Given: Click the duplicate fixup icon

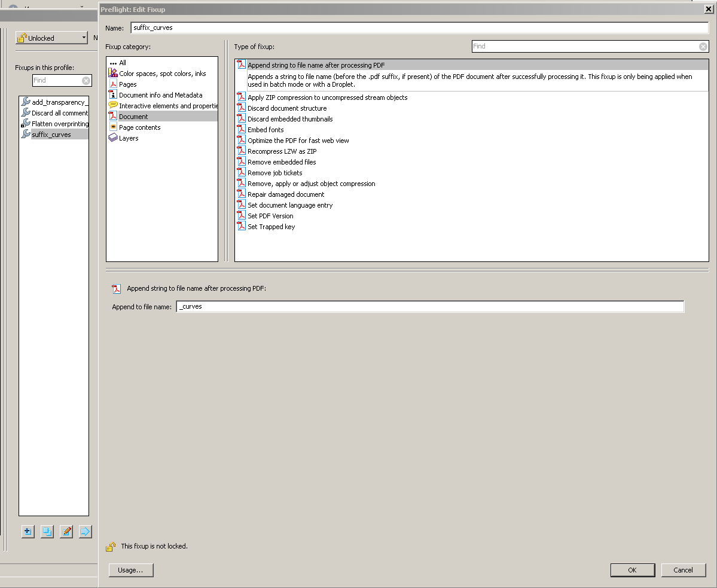Looking at the screenshot, I should (47, 531).
